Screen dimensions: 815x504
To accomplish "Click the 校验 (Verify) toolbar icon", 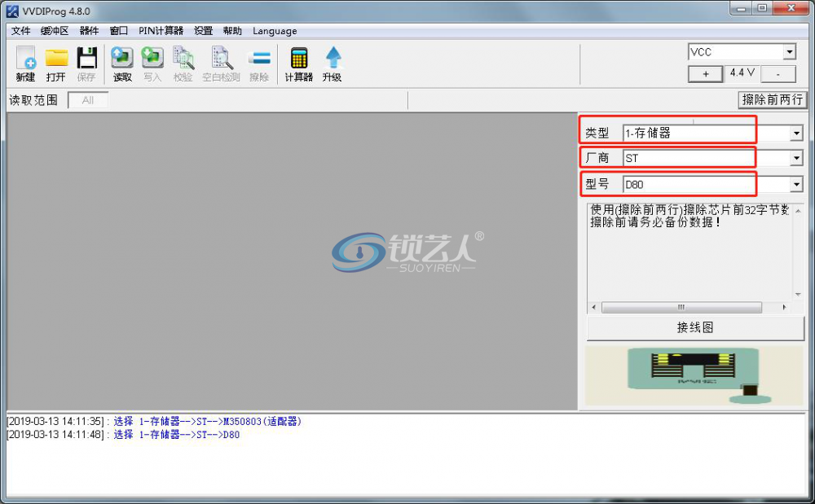I will coord(183,64).
